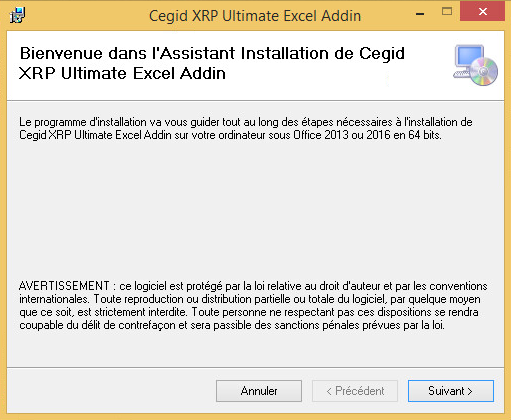The image size is (511, 420).
Task: Click the blank button bar area left of Annuler
Action: (110, 391)
